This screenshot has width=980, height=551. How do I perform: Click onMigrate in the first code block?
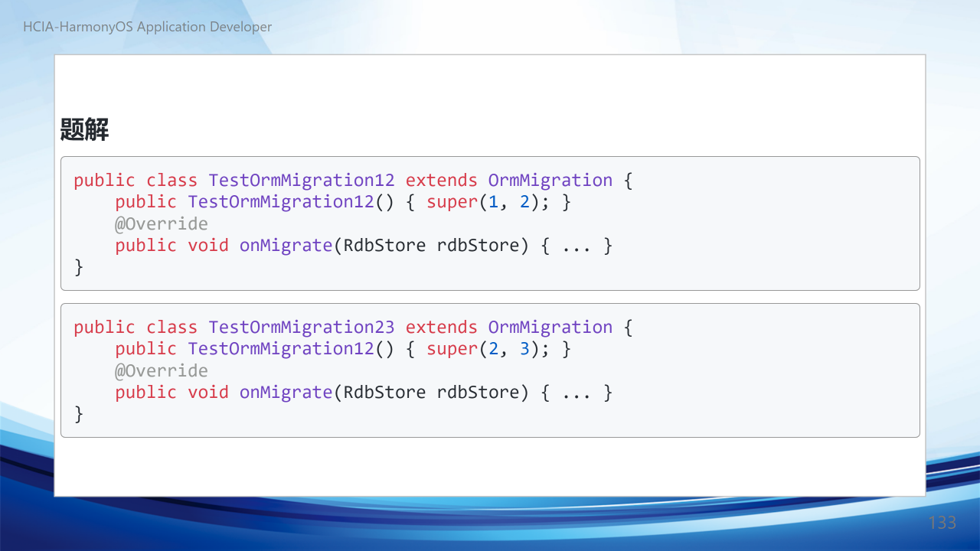point(286,246)
